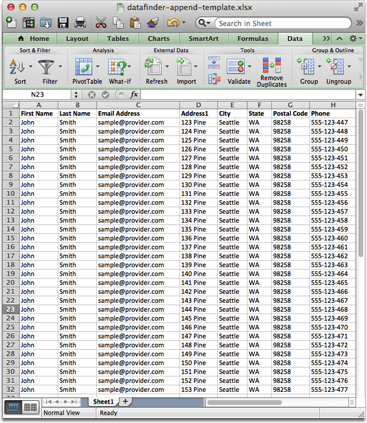Collapse the ribbon with the caret
The image size is (367, 423).
339,39
